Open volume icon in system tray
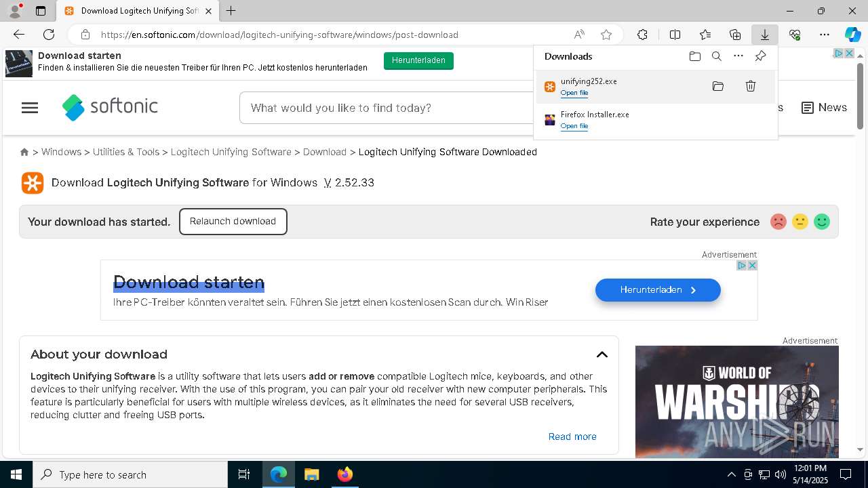This screenshot has height=488, width=868. click(781, 474)
